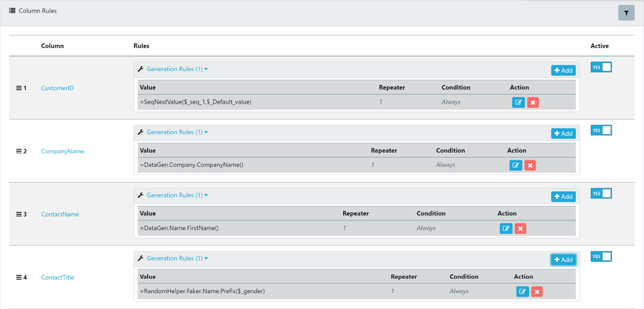Open the ContactTitle column link
Screen dimensions: 644x309
tap(57, 277)
